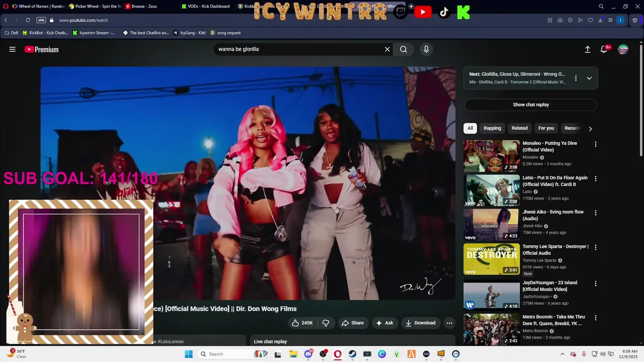Screen dimensions: 644x362
Task: Switch to Browse - Zeus tab
Action: click(151, 7)
